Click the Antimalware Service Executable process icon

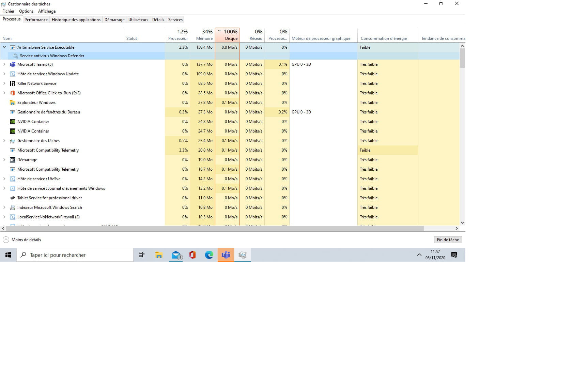(x=13, y=47)
